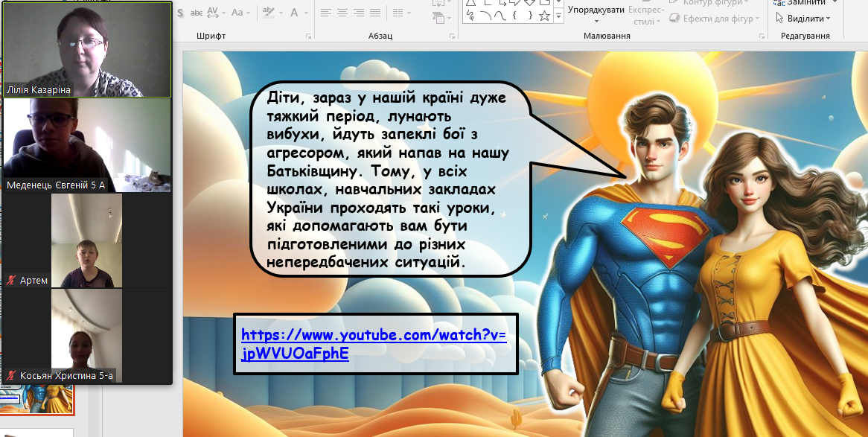The height and width of the screenshot is (437, 868).
Task: Pick the curve shape in gallery
Action: [500, 16]
